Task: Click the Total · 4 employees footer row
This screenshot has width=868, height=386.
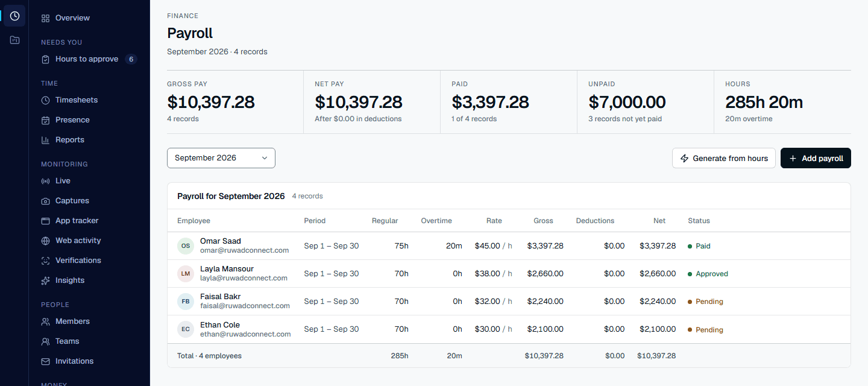Action: 509,356
